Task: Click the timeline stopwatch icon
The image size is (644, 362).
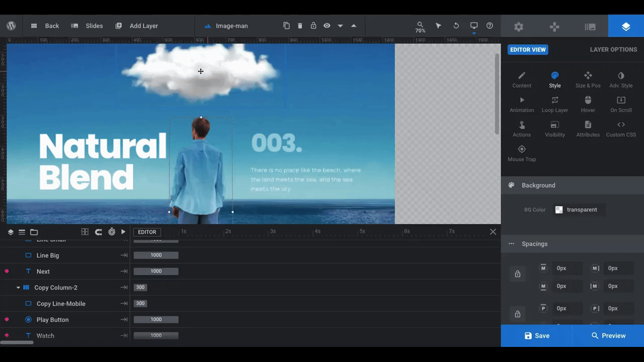Action: click(x=112, y=232)
